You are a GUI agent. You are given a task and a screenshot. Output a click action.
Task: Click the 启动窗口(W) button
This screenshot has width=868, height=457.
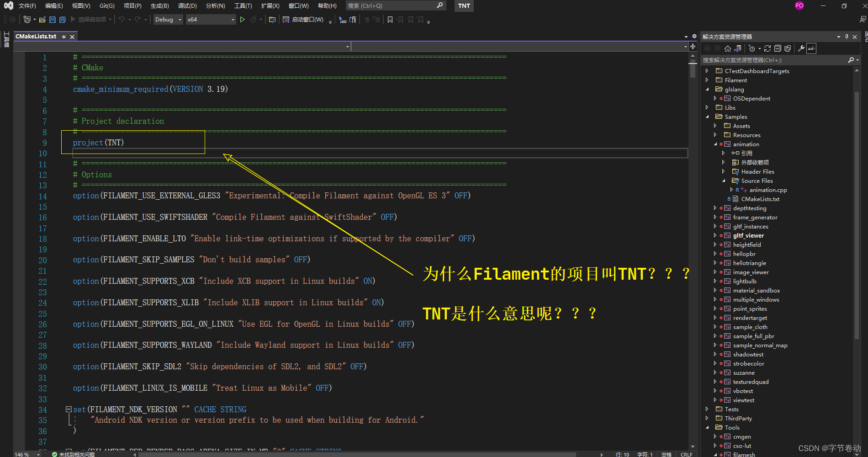(303, 20)
